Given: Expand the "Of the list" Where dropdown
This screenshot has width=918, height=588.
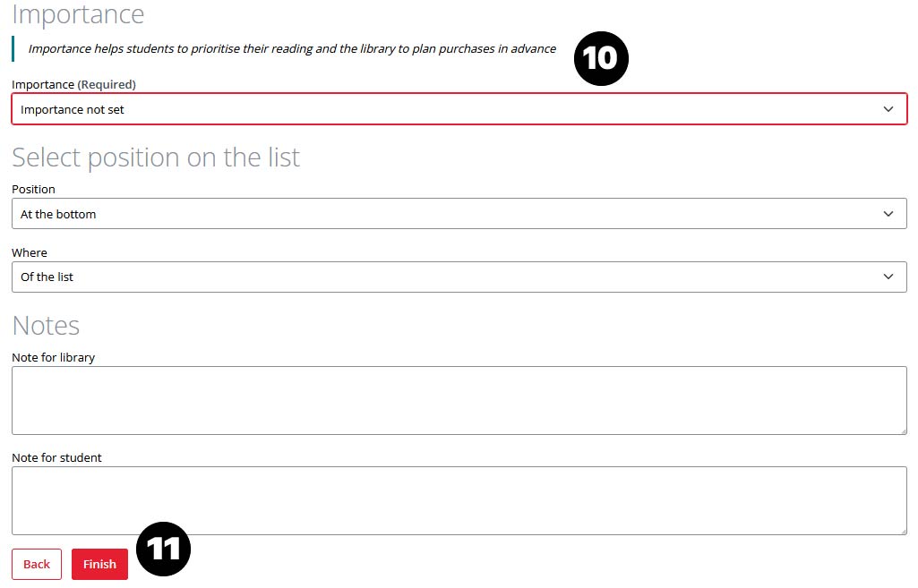Looking at the screenshot, I should (x=448, y=277).
